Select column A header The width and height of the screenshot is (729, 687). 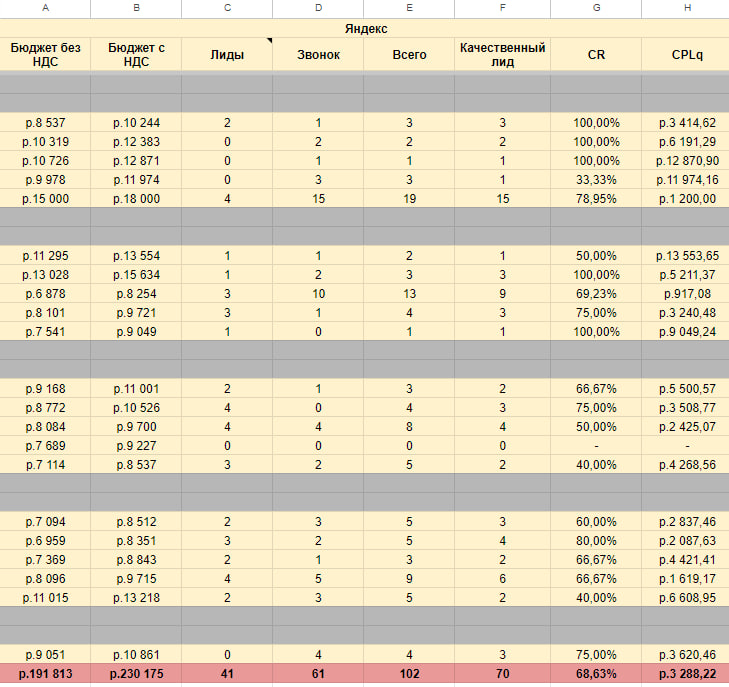point(45,9)
